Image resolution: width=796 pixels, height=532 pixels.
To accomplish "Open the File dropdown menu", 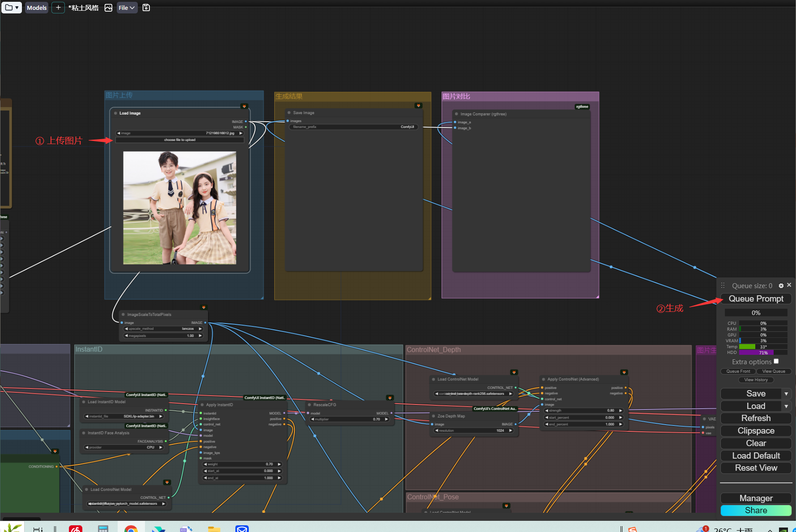I will [127, 8].
